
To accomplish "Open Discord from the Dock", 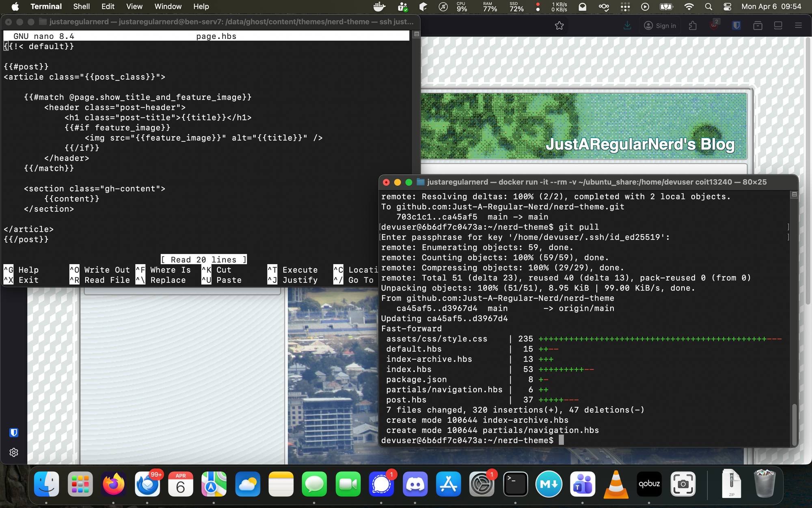I will 415,484.
